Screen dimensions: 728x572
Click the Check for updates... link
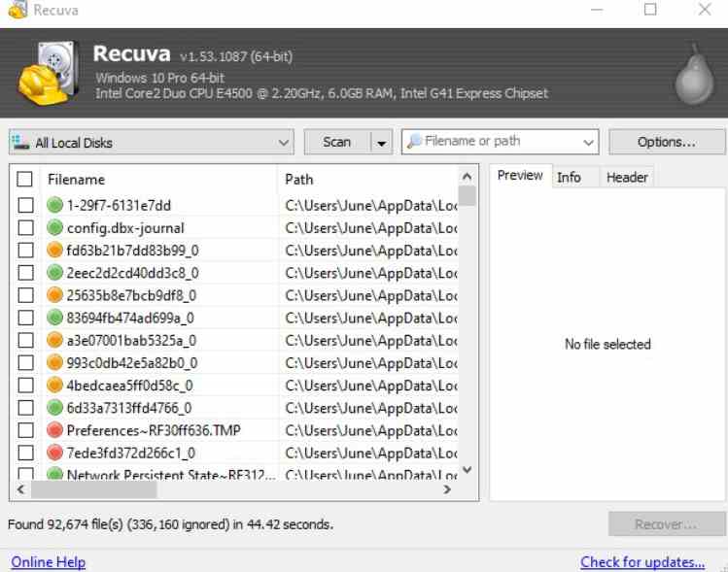pyautogui.click(x=642, y=561)
